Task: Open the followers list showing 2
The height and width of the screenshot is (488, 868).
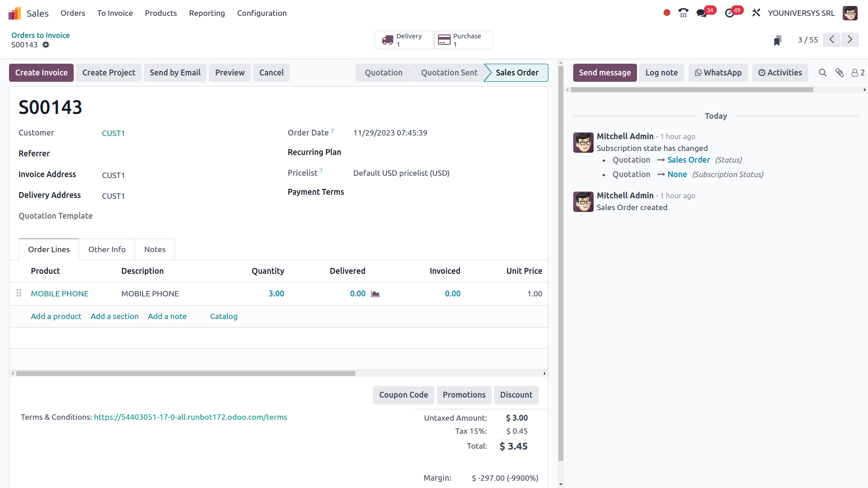Action: pyautogui.click(x=858, y=73)
